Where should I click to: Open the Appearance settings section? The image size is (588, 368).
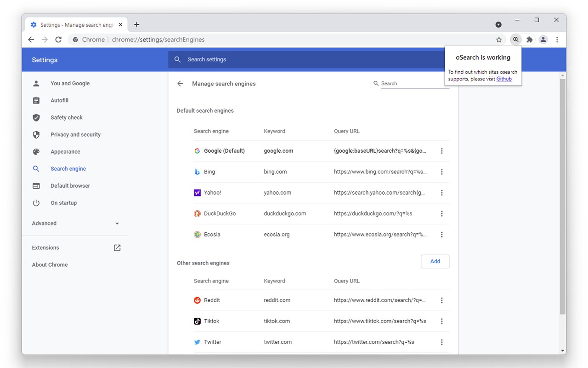click(x=65, y=152)
